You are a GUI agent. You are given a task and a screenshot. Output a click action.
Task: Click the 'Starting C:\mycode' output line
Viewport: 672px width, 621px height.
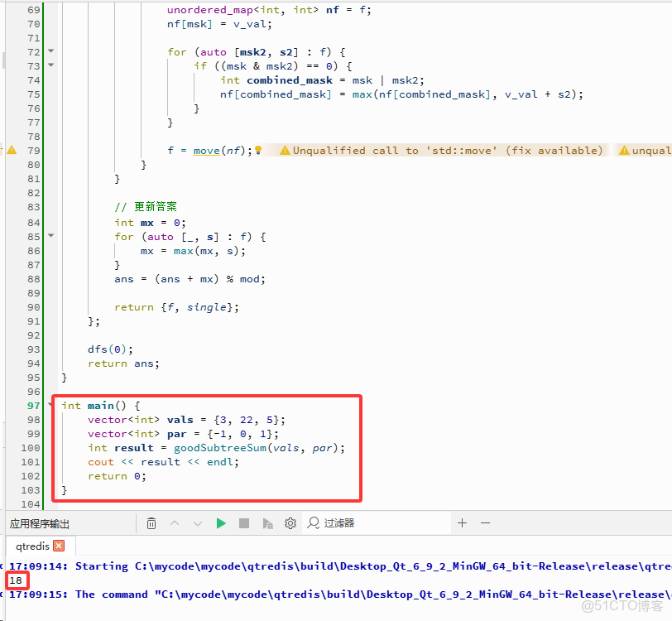(x=341, y=566)
